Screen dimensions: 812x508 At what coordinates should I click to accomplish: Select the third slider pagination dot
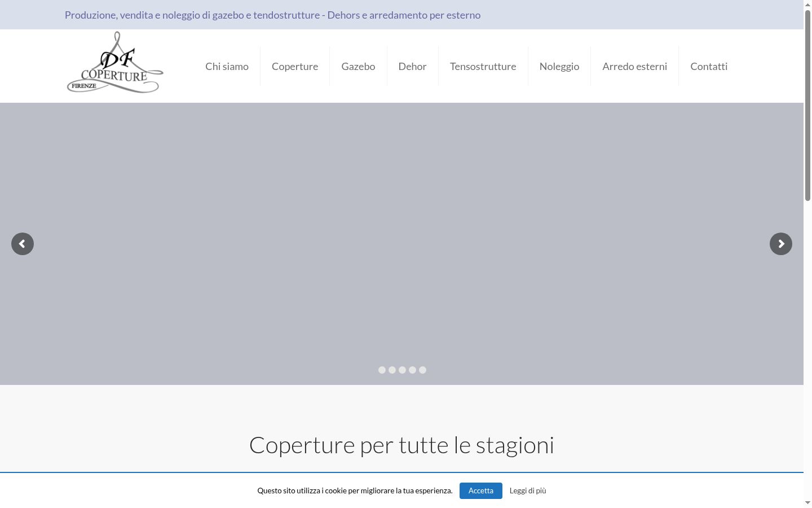point(402,370)
